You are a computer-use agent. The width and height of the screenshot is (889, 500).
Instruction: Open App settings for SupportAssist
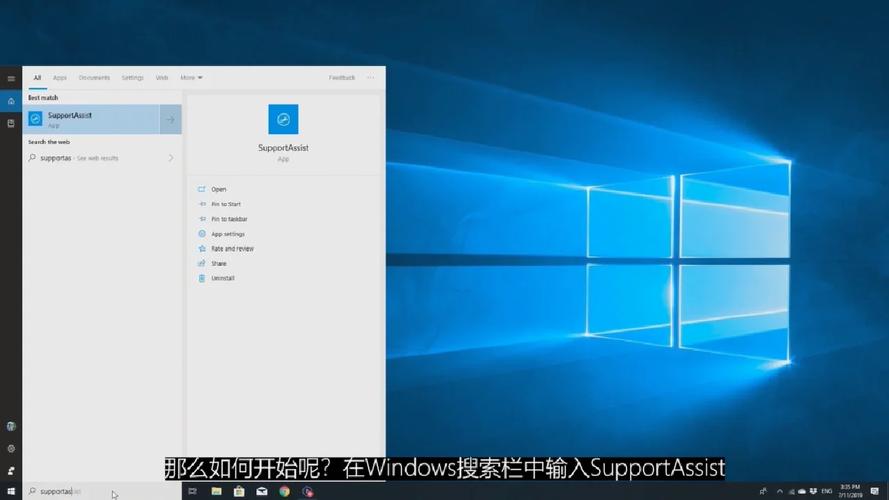click(228, 234)
